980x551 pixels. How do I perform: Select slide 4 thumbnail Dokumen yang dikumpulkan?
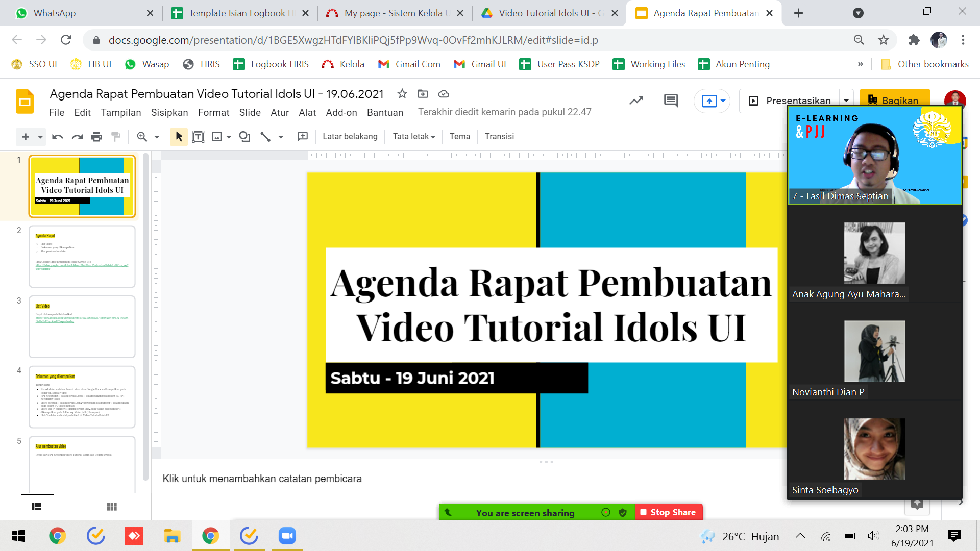tap(82, 397)
